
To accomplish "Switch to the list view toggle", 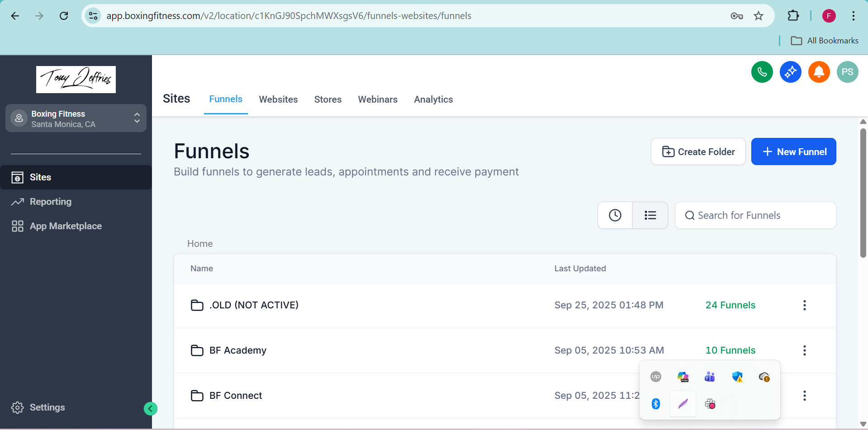I will (650, 215).
